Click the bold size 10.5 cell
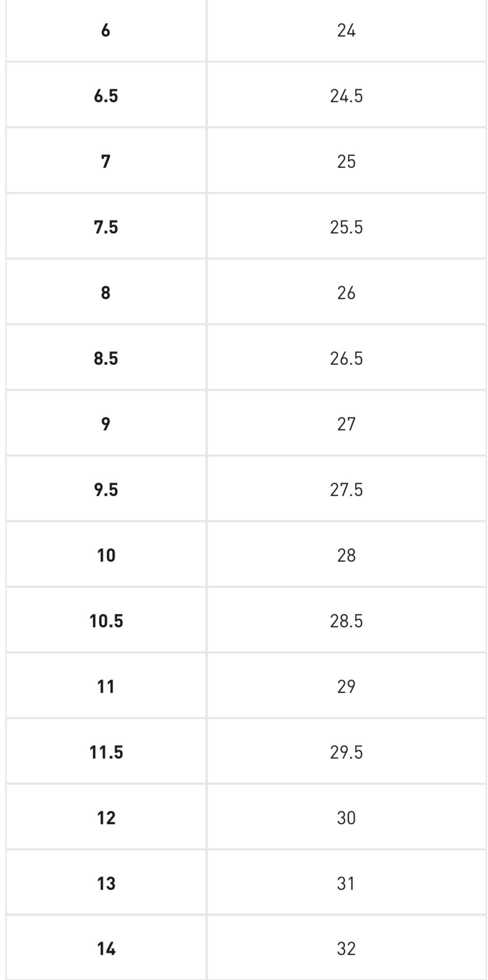This screenshot has width=488, height=980. [106, 621]
